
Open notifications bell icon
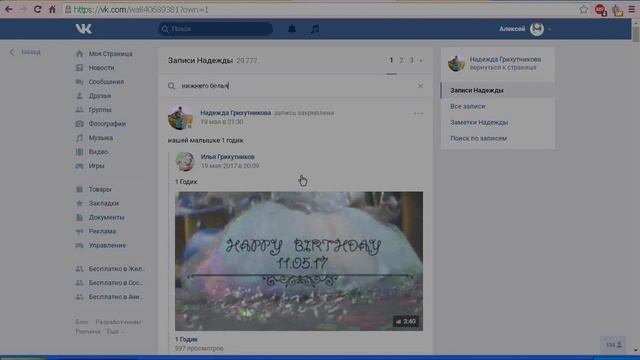(x=292, y=29)
